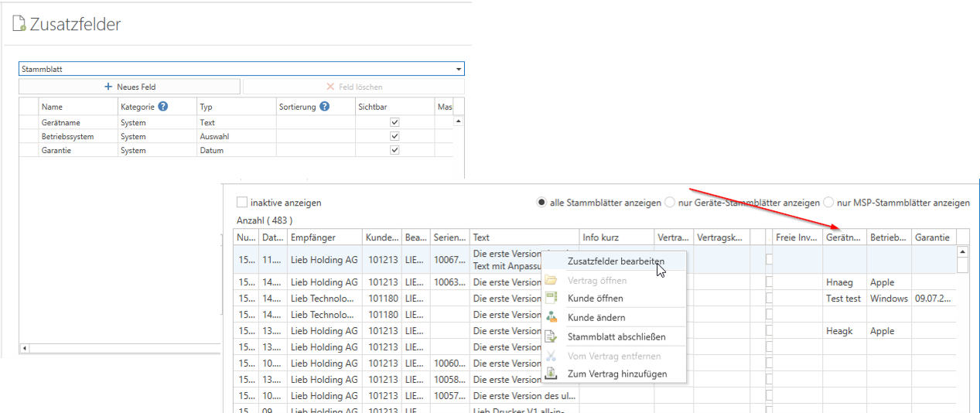Screen dimensions: 980x413
Task: Select nur Geräte-Stammblätter anzeigen radio button
Action: tap(670, 203)
